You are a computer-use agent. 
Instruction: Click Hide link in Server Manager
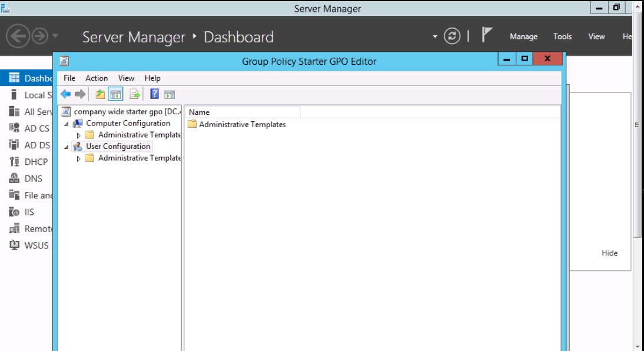pos(609,253)
